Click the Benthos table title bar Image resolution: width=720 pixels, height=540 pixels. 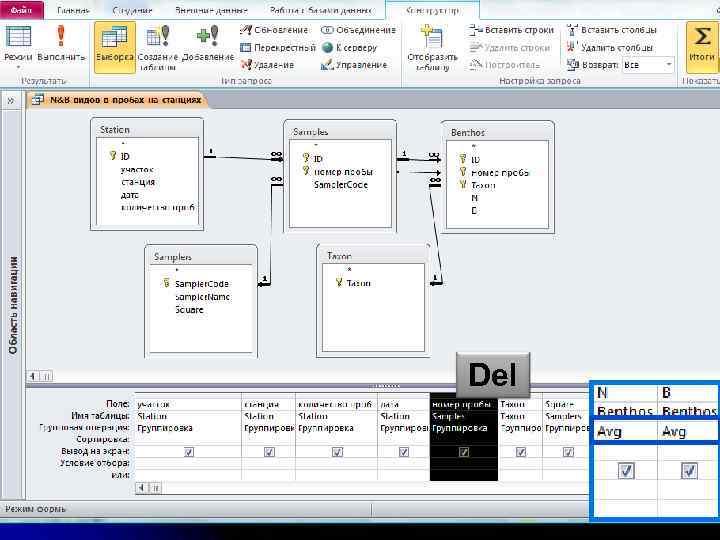pos(498,132)
